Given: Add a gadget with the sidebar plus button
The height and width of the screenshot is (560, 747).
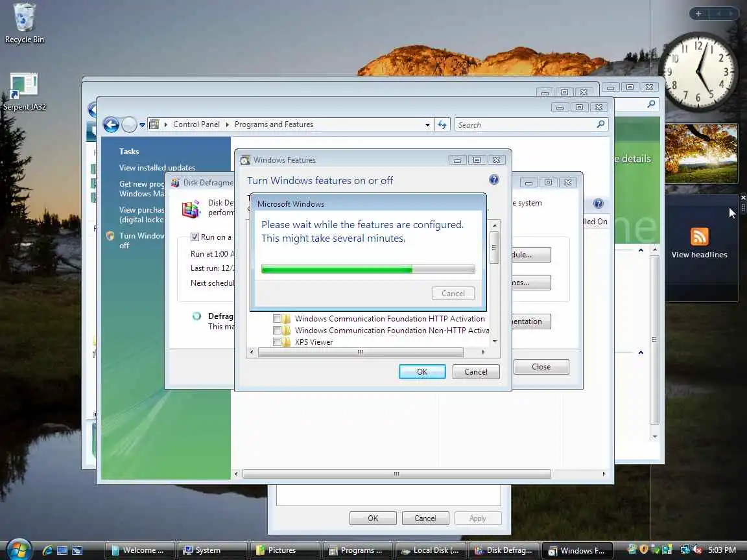Looking at the screenshot, I should pyautogui.click(x=698, y=14).
